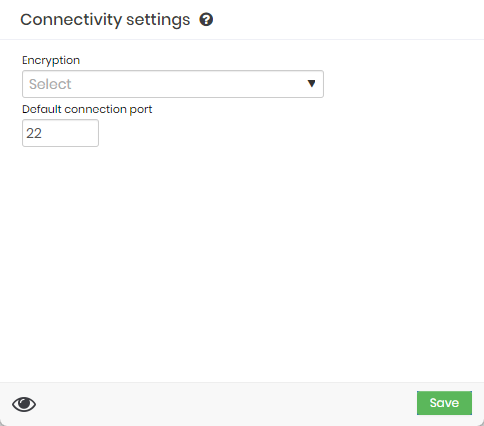Click the green Save button
Screen dimensions: 484x426
(x=444, y=403)
